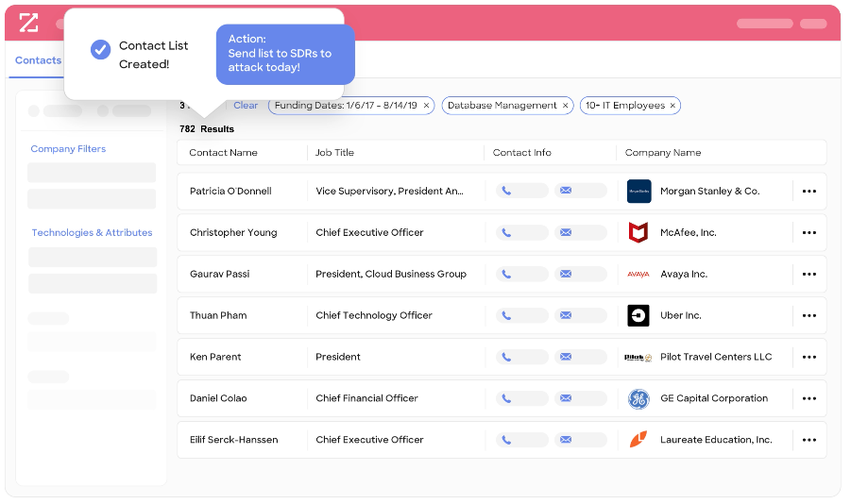Select contact name Gaurav Passi
This screenshot has width=851, height=504.
point(220,274)
